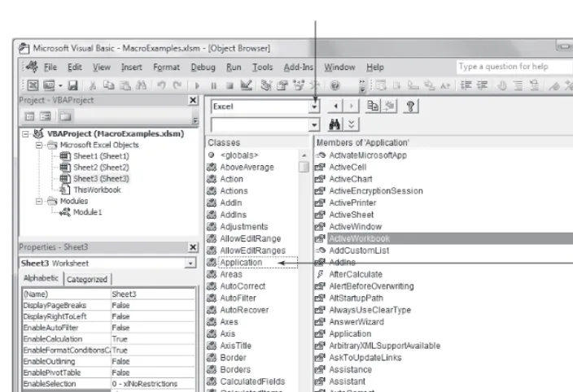Toggle Show Search Results chevron button
The height and width of the screenshot is (392, 573).
(351, 124)
